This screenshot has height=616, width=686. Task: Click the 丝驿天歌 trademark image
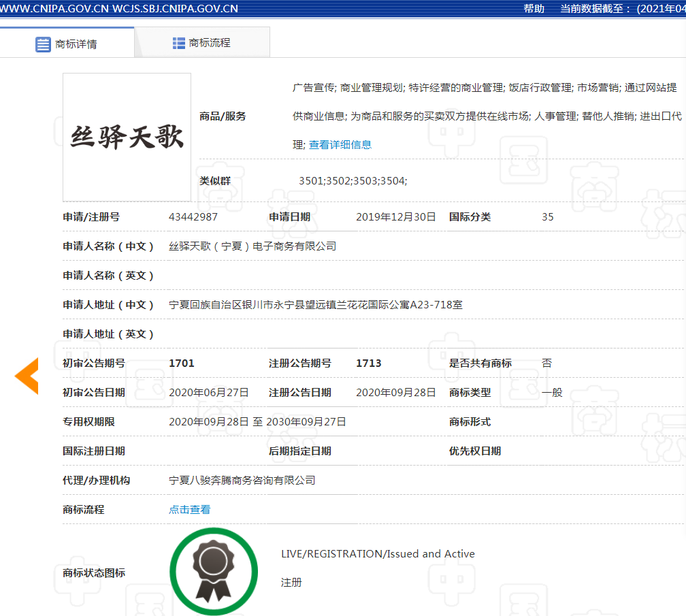click(x=127, y=137)
